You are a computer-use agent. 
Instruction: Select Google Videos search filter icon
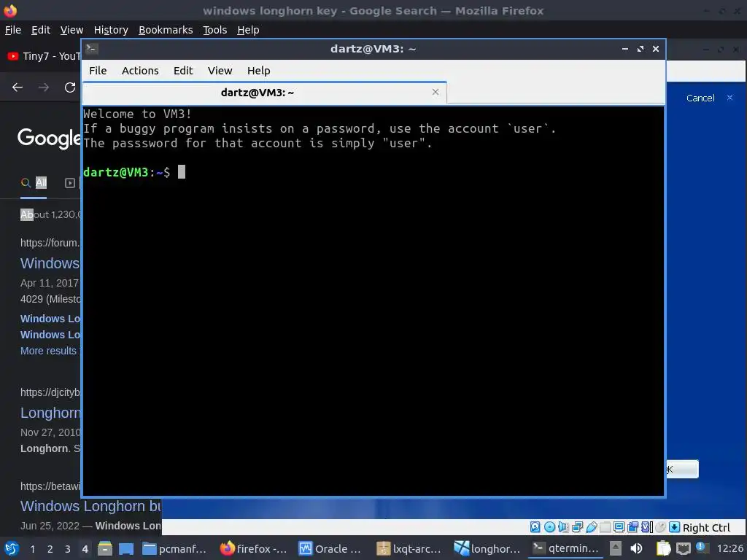coord(69,183)
